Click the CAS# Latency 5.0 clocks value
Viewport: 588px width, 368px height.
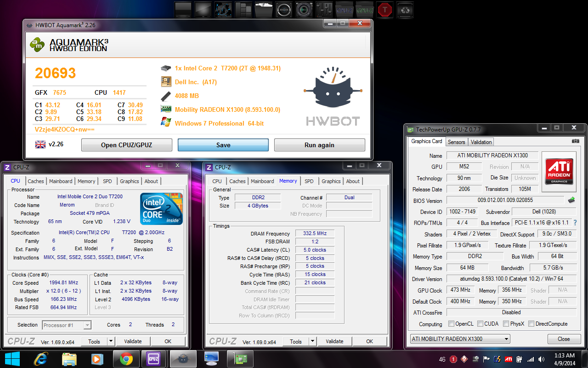pyautogui.click(x=315, y=250)
